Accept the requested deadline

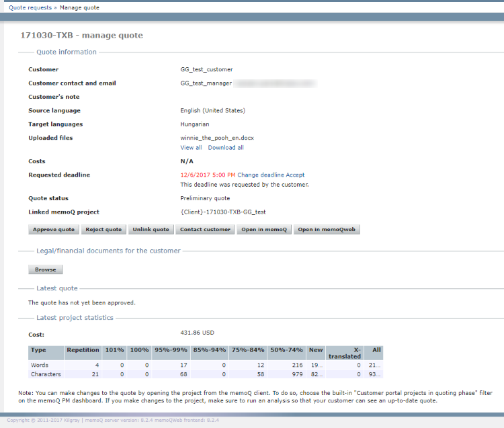(295, 175)
